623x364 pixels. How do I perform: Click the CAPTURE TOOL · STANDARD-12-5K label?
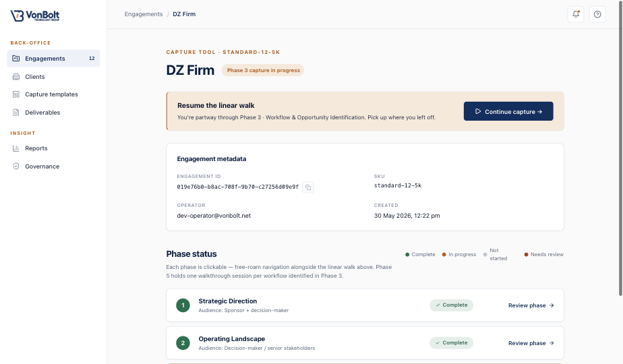(x=223, y=52)
